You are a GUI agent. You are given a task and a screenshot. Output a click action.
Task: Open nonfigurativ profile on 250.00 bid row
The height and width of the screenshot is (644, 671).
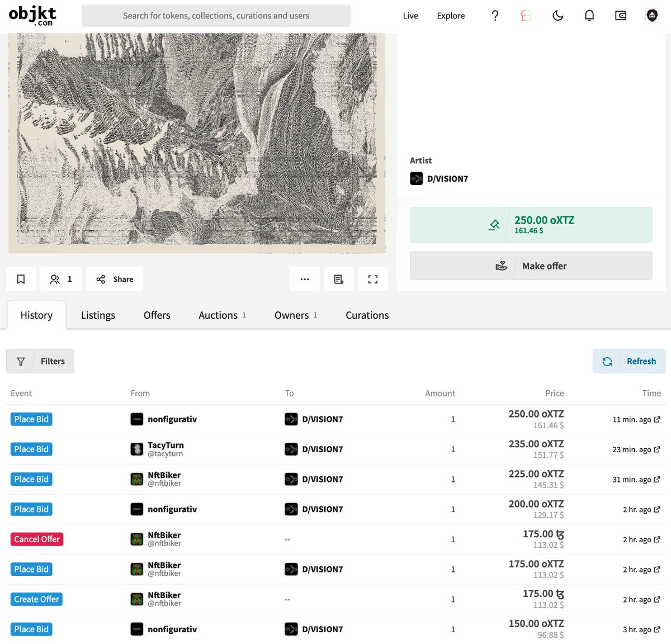(x=172, y=419)
